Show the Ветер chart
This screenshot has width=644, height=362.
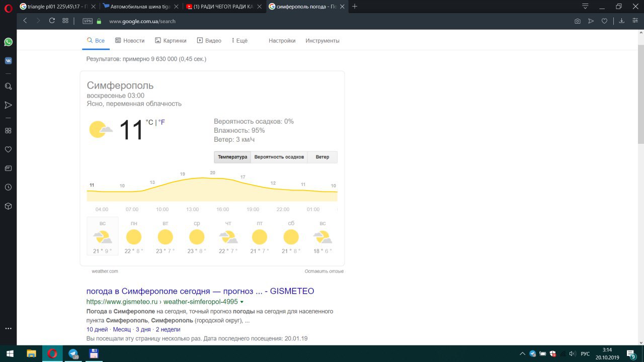[x=323, y=157]
